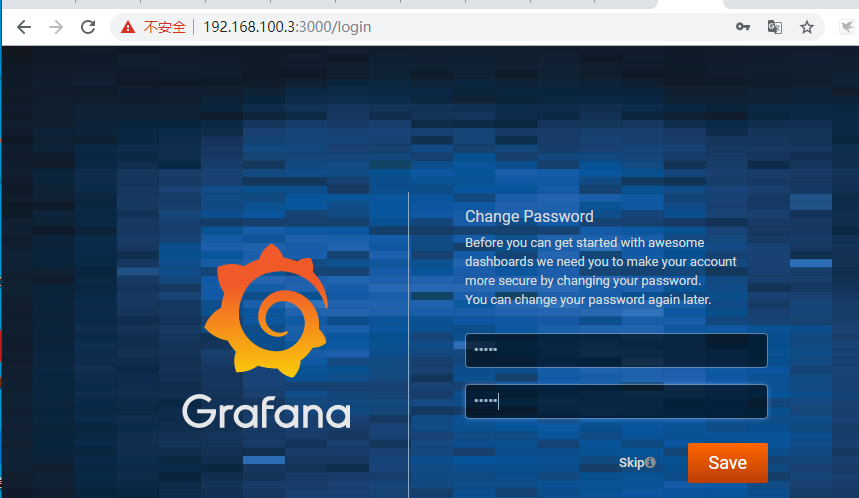859x498 pixels.
Task: Click the info icon next to Skip
Action: (x=650, y=462)
